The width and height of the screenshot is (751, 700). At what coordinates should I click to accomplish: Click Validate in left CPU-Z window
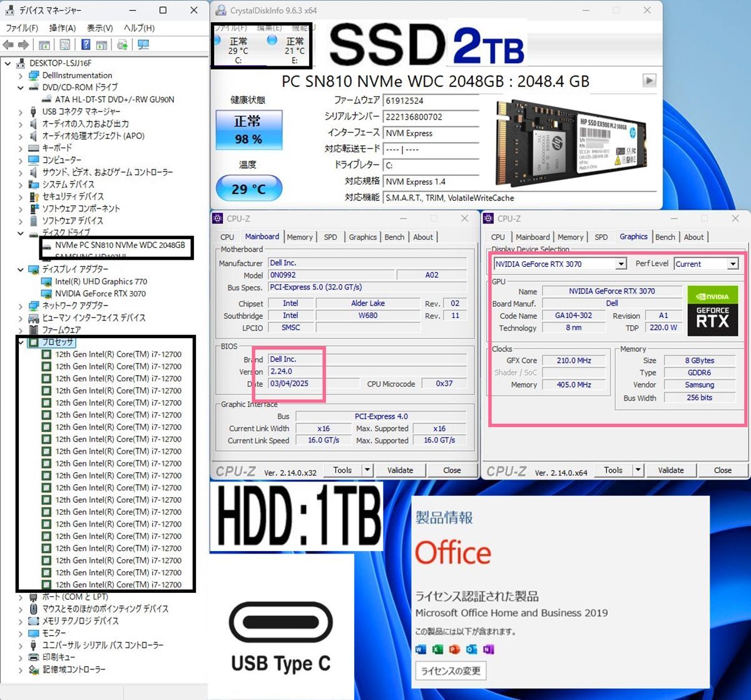pos(401,470)
